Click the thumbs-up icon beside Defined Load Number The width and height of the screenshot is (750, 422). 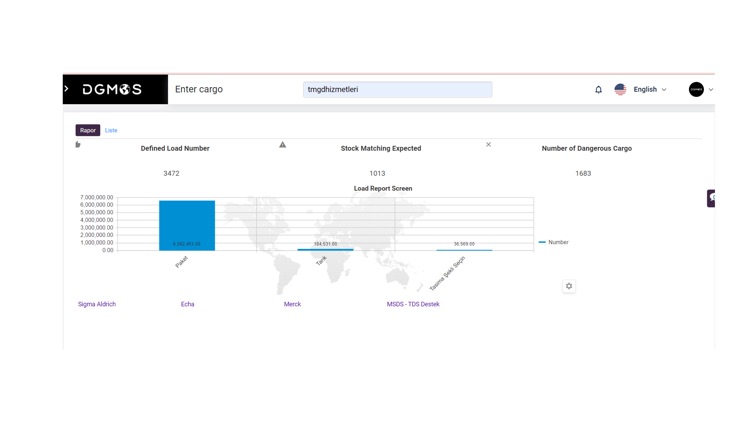pyautogui.click(x=78, y=144)
